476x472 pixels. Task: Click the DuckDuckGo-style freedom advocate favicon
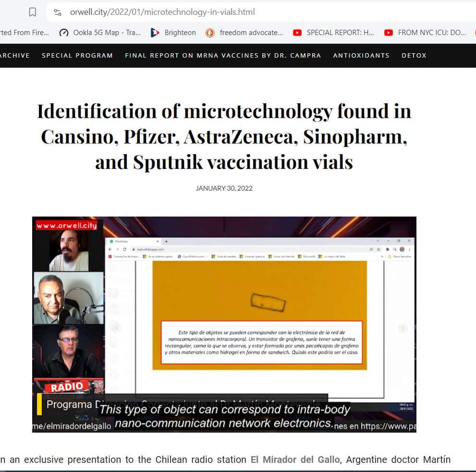point(210,33)
